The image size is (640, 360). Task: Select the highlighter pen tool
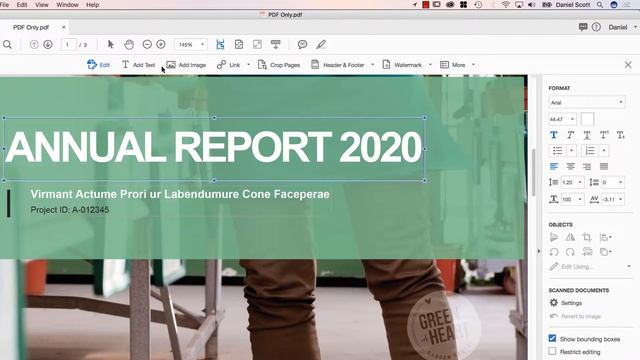pos(321,44)
